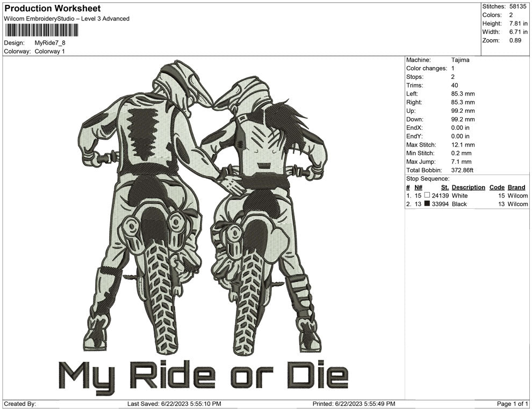Click the Max Jump value '7.1 mm'
Image resolution: width=532 pixels, height=409 pixels.
coord(461,162)
